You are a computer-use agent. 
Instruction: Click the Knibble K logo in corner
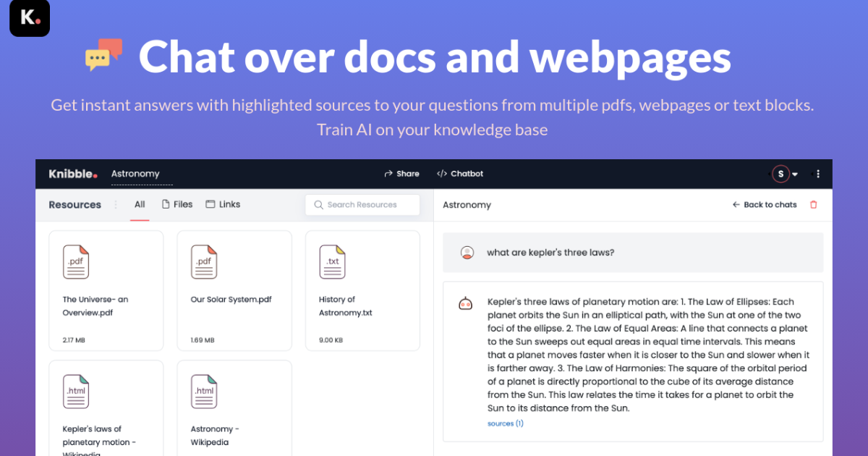point(30,18)
